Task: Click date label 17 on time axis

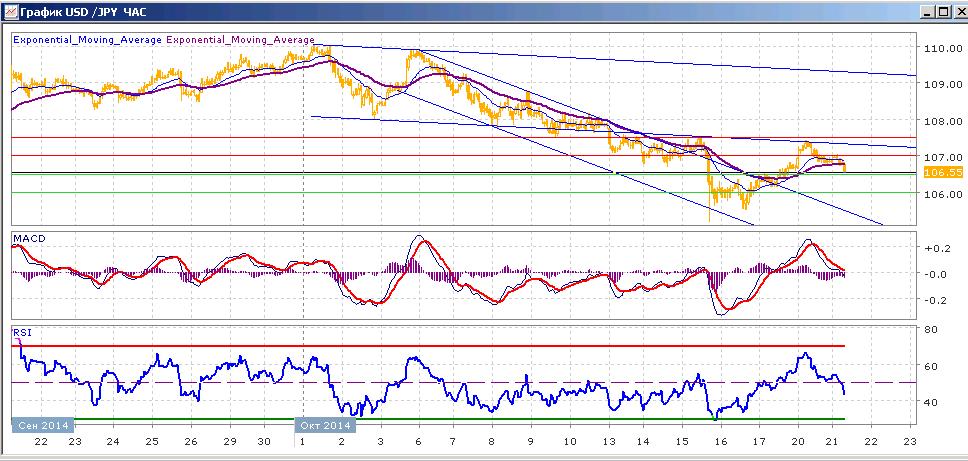Action: 759,442
